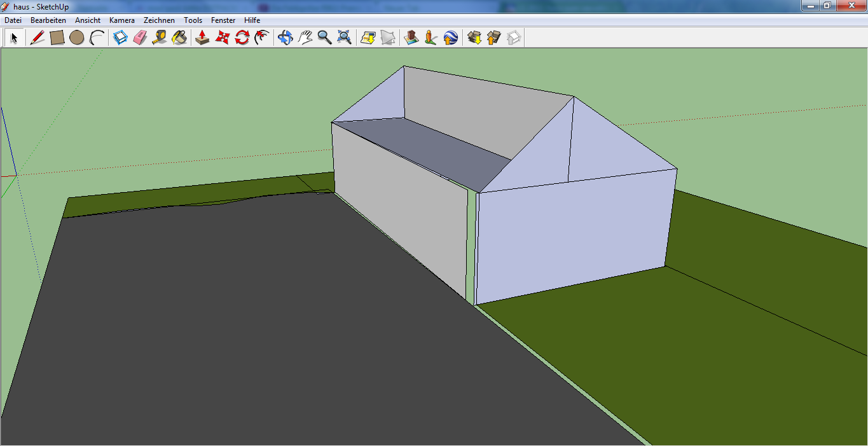Open the Hilfe menu

[252, 20]
